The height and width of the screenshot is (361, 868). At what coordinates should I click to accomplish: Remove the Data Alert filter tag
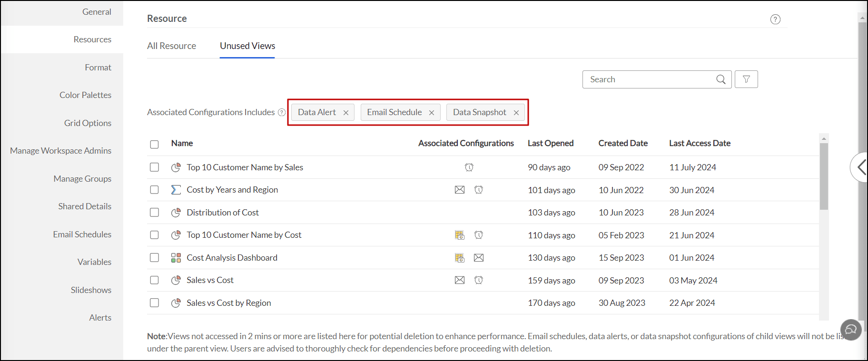(x=346, y=113)
